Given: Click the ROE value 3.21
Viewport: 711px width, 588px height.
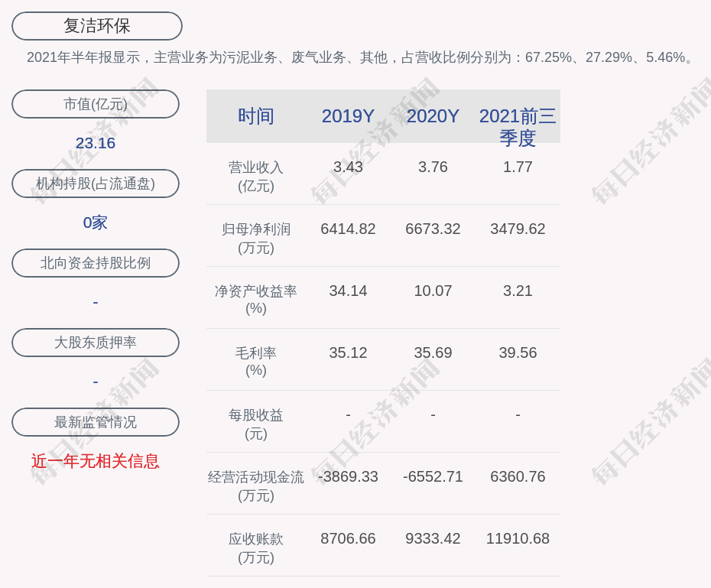Looking at the screenshot, I should coord(518,291).
